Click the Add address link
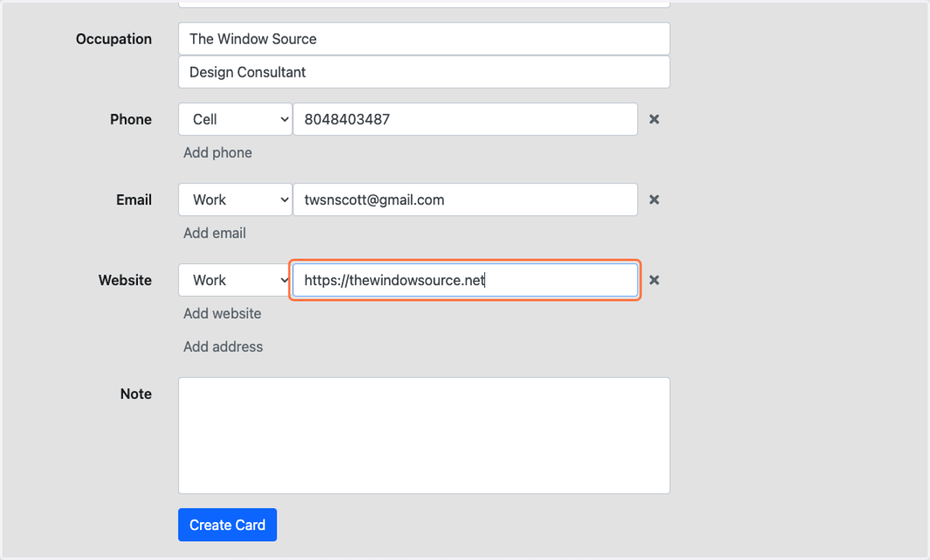The height and width of the screenshot is (560, 930). pos(223,347)
